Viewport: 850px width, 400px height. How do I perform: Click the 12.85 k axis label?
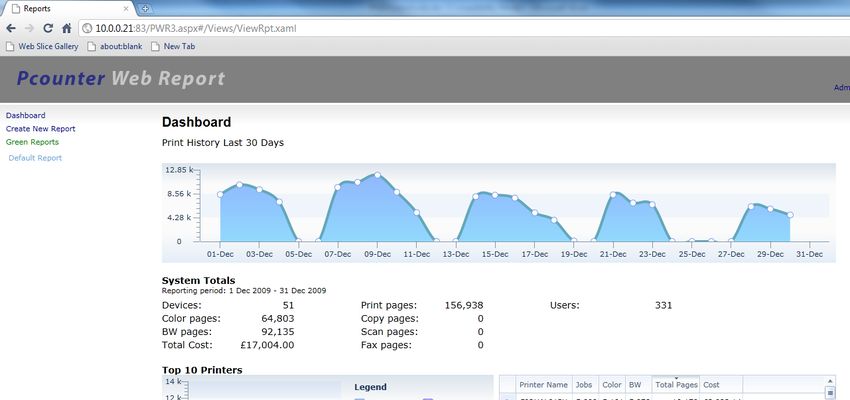tap(178, 170)
